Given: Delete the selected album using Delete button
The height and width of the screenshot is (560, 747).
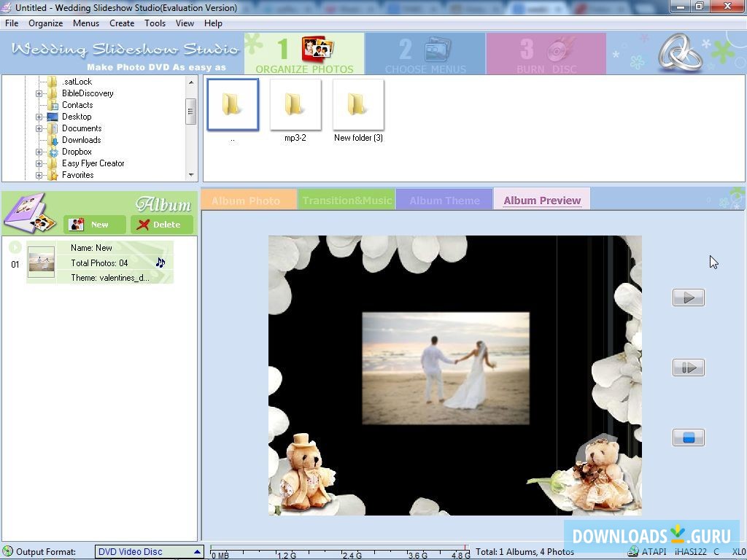Looking at the screenshot, I should click(x=161, y=225).
